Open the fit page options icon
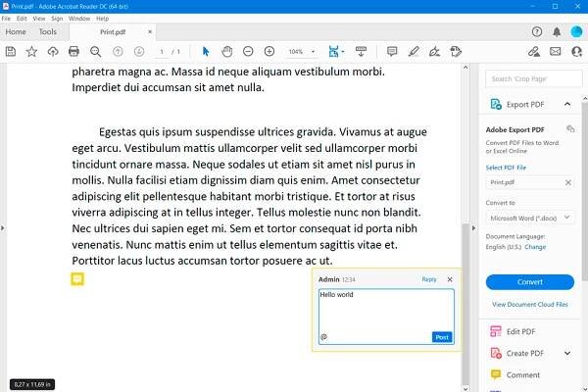 (x=335, y=51)
